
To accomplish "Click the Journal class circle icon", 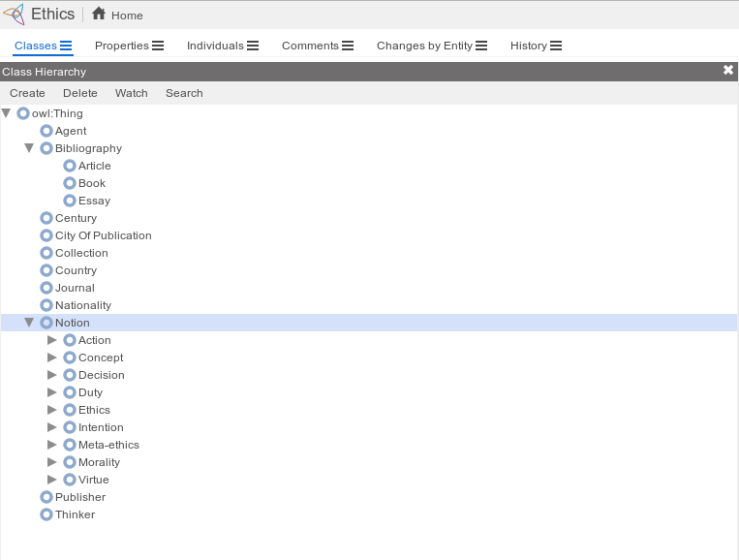I will (46, 288).
